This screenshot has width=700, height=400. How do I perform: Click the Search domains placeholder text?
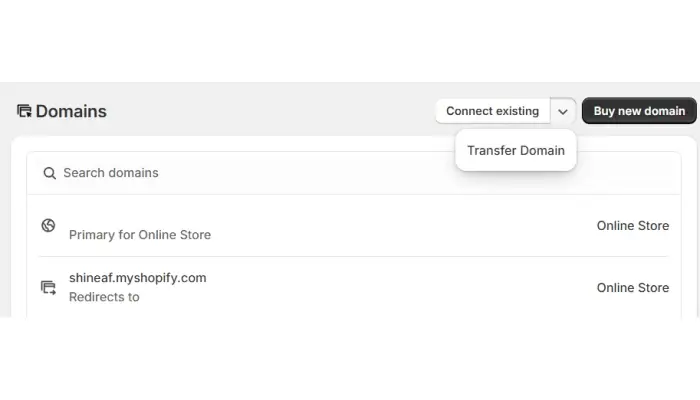110,173
